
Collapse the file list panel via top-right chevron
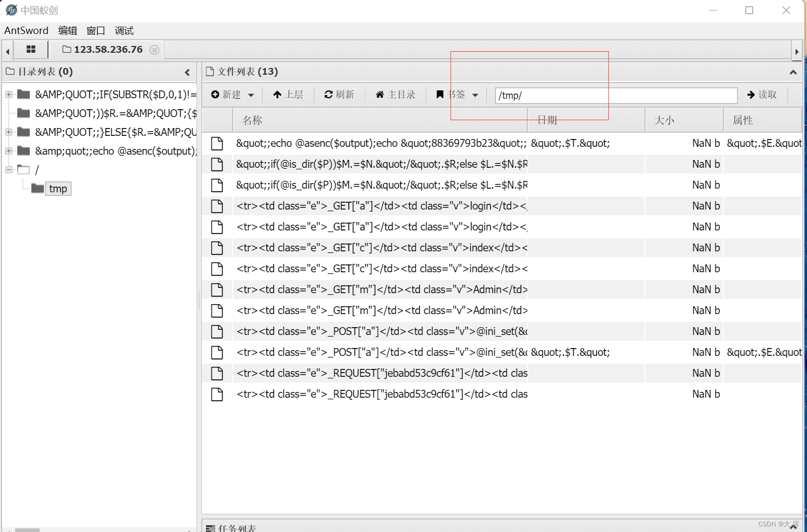[793, 72]
